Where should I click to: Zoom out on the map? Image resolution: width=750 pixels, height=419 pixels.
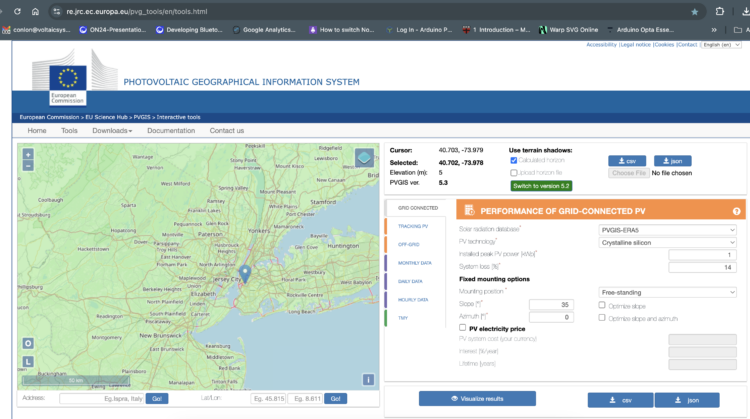(x=28, y=165)
